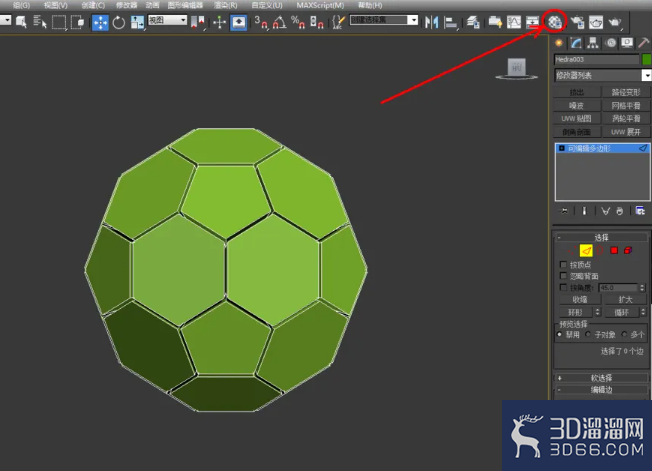
Task: Click Configure Modifier Sets icon
Action: pyautogui.click(x=640, y=211)
